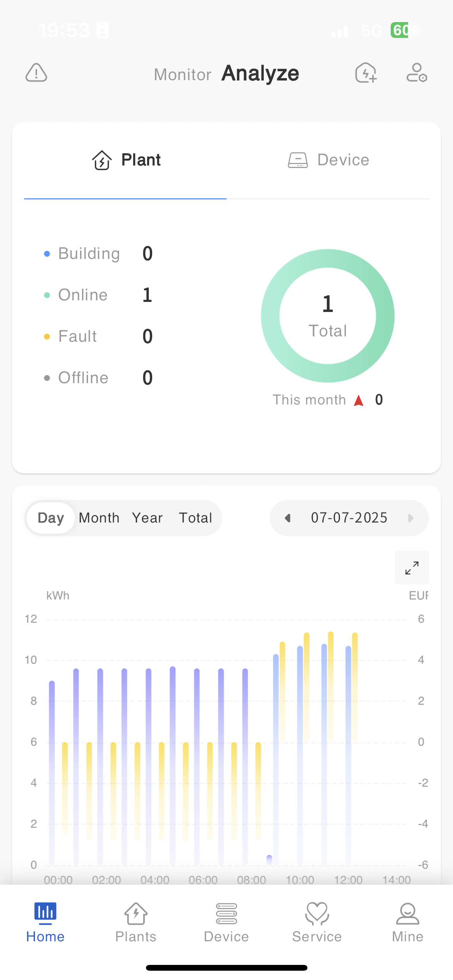Image resolution: width=453 pixels, height=980 pixels.
Task: Switch chart range to Year
Action: click(147, 518)
